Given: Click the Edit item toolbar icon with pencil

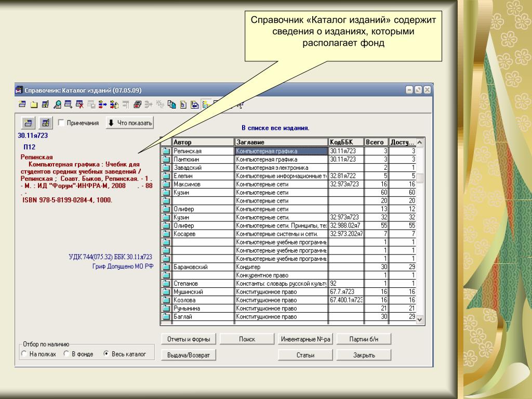Looking at the screenshot, I should pyautogui.click(x=45, y=104).
